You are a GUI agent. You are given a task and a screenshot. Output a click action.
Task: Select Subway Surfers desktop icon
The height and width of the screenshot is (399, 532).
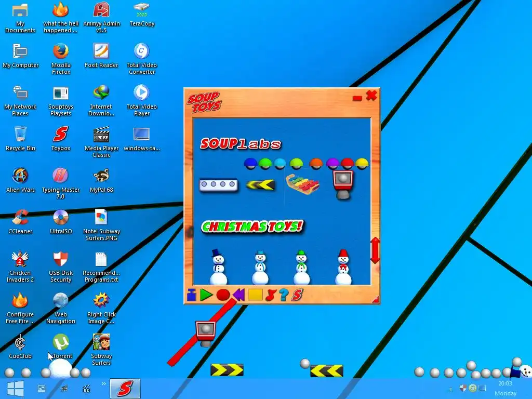(101, 350)
